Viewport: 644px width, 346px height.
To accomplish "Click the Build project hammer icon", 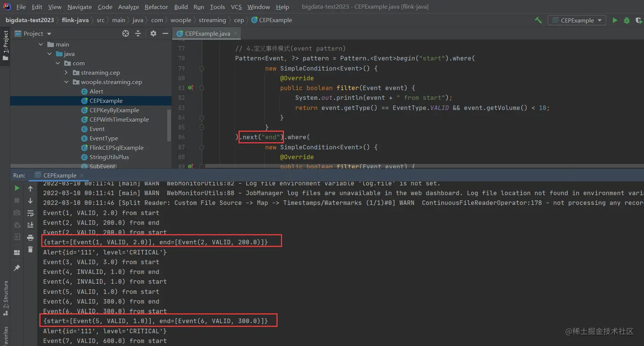I will click(x=538, y=20).
